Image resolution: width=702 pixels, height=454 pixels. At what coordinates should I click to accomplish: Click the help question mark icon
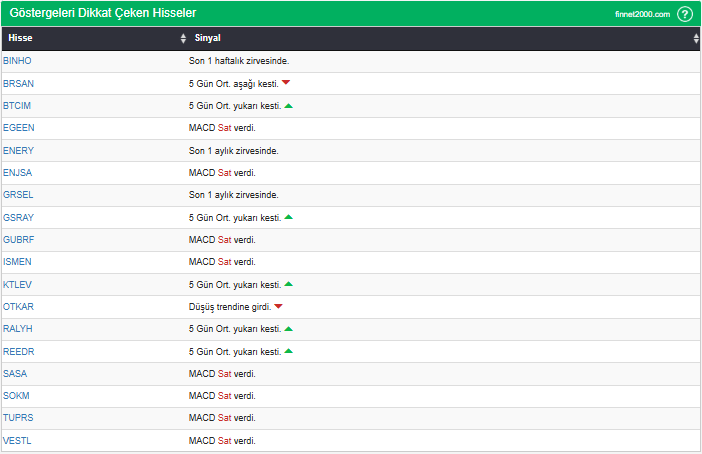(x=685, y=14)
